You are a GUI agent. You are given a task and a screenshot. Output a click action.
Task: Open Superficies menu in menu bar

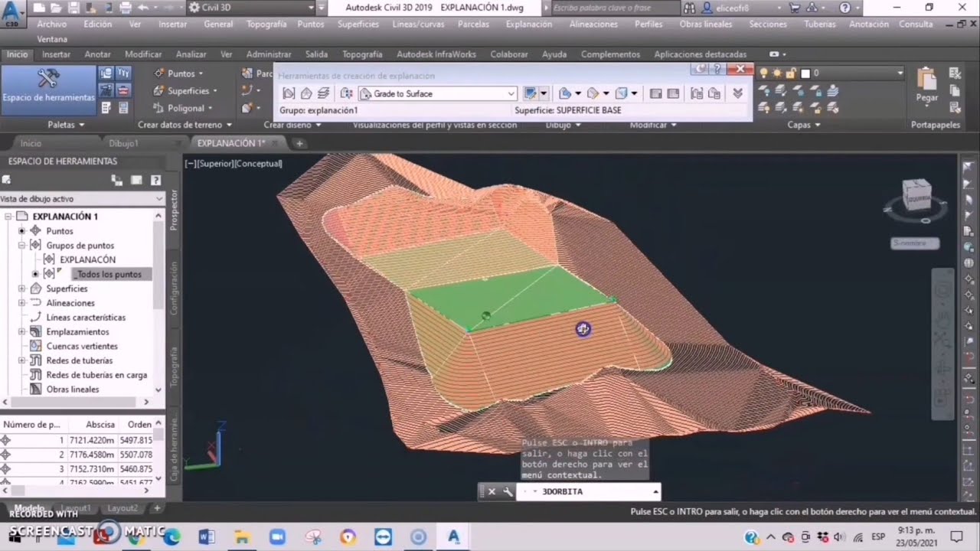pos(358,24)
